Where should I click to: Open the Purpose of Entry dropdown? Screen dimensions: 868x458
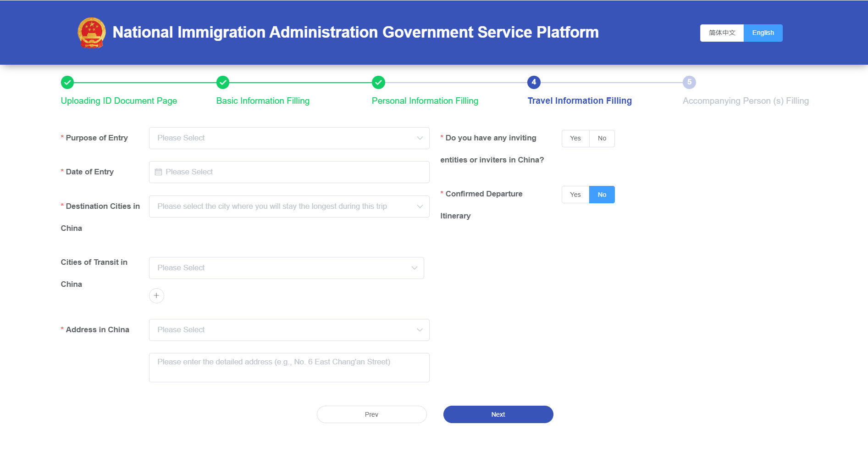pyautogui.click(x=289, y=138)
